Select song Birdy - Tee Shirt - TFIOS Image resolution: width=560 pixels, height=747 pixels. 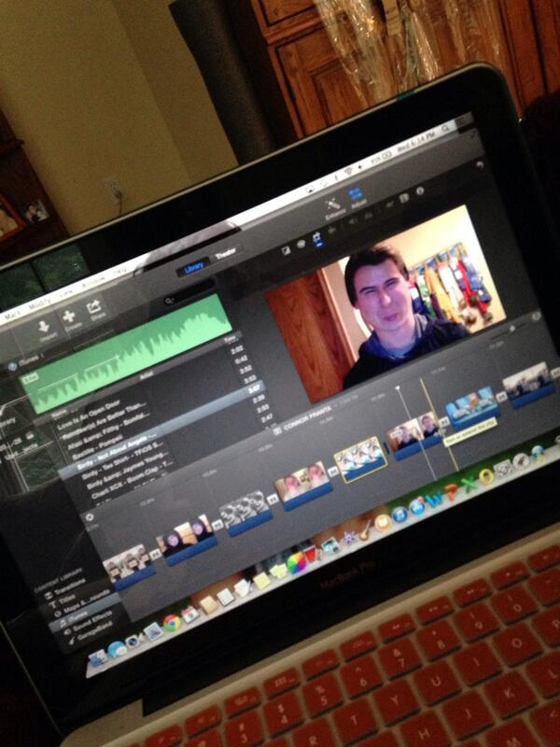tap(125, 461)
